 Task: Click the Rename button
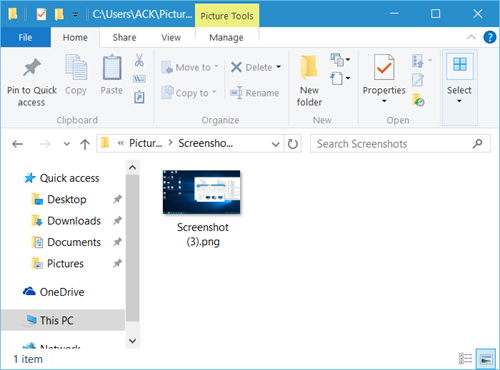pyautogui.click(x=255, y=93)
